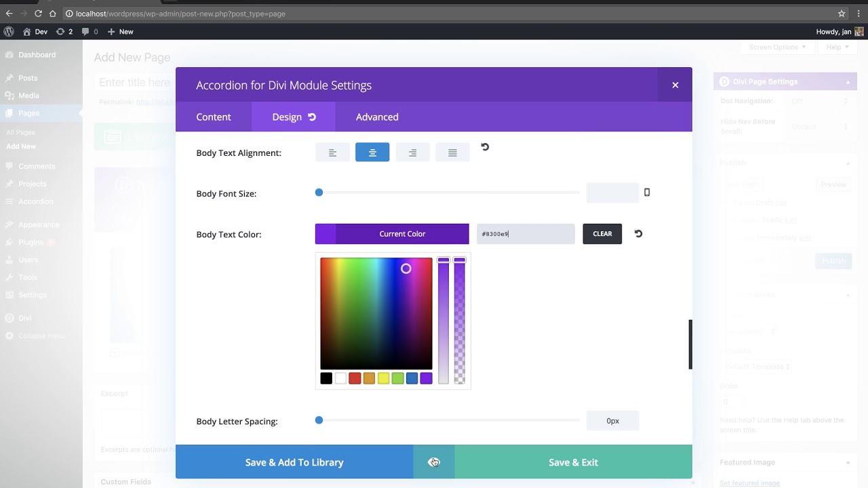Open the browser three-dot menu
Screen dimensions: 868x488
coord(859,14)
